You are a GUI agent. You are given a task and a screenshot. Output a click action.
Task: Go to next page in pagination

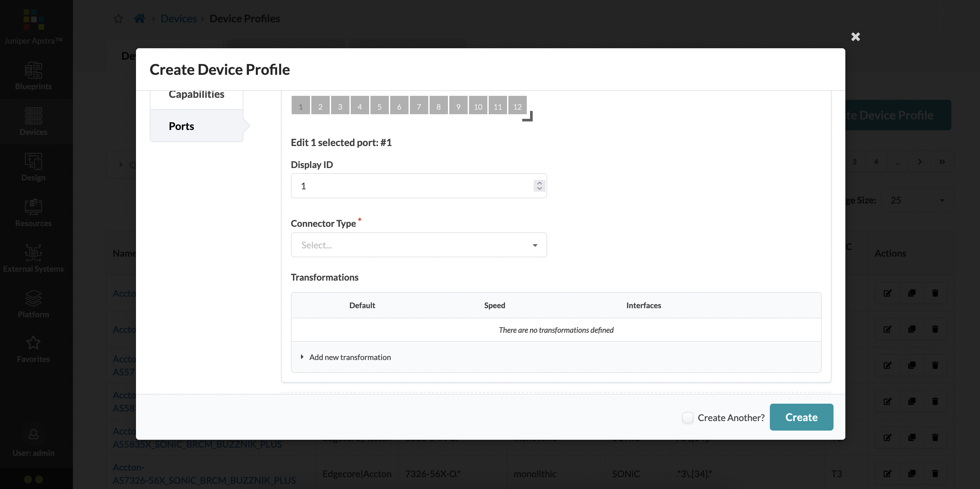pos(920,162)
